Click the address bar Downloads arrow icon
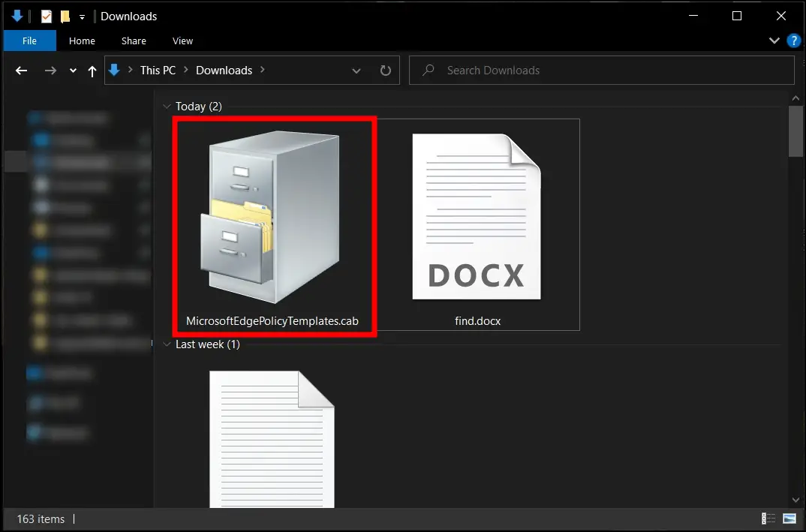 115,70
